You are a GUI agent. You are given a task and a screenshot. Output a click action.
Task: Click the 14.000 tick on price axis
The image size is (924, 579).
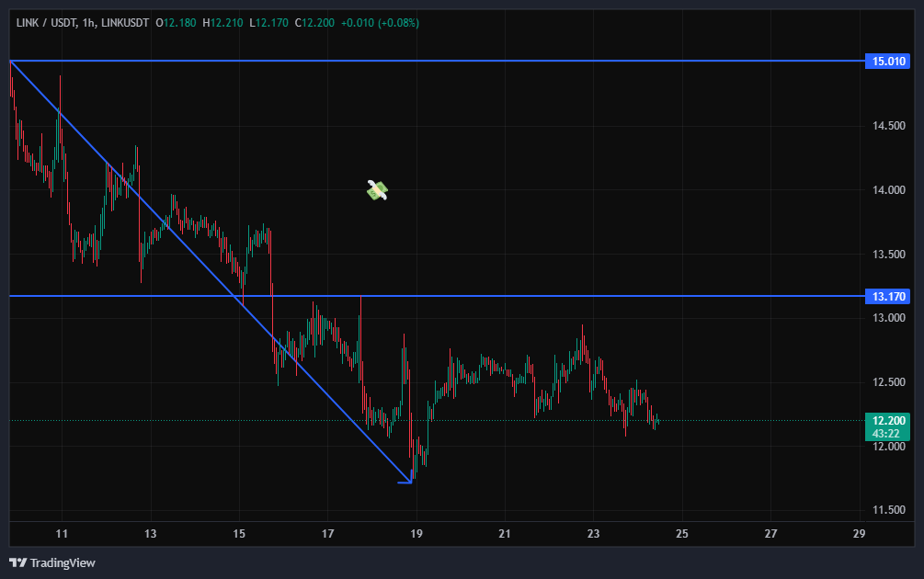tap(889, 190)
